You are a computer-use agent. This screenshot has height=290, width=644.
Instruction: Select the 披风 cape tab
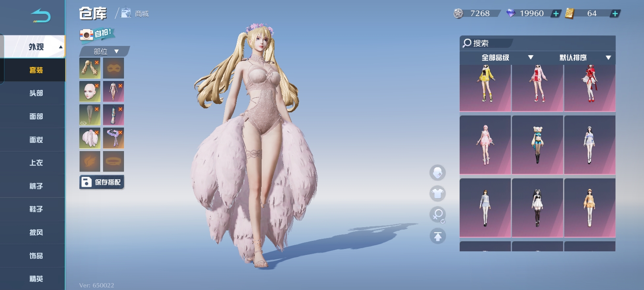33,232
